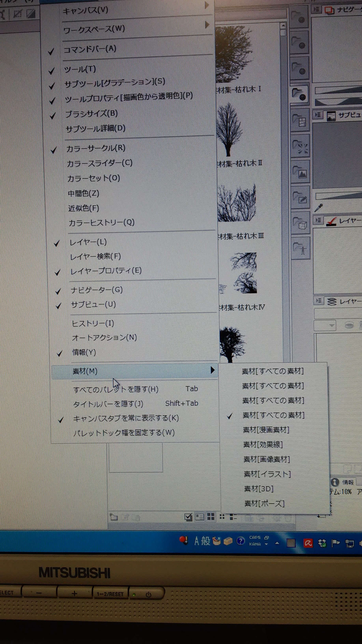Select the 枯れ木 III branches thumbnail
The height and width of the screenshot is (644, 362).
(x=237, y=203)
